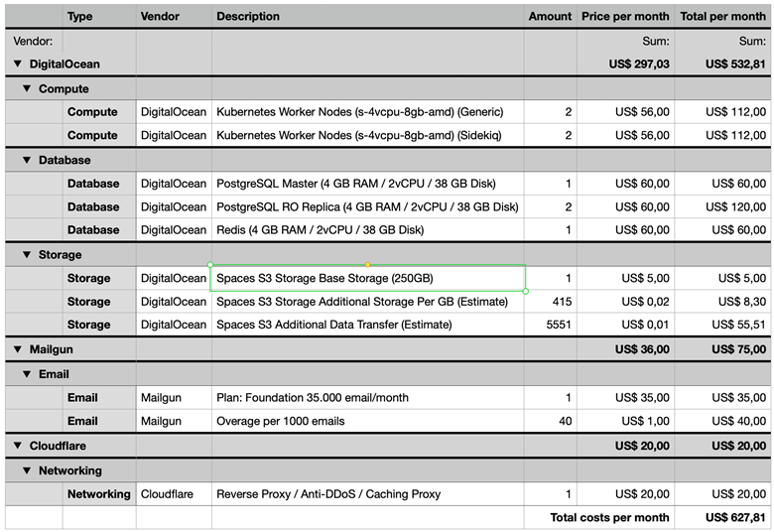
Task: Click the DigitalOcean sum US$ 297,03
Action: [x=639, y=65]
